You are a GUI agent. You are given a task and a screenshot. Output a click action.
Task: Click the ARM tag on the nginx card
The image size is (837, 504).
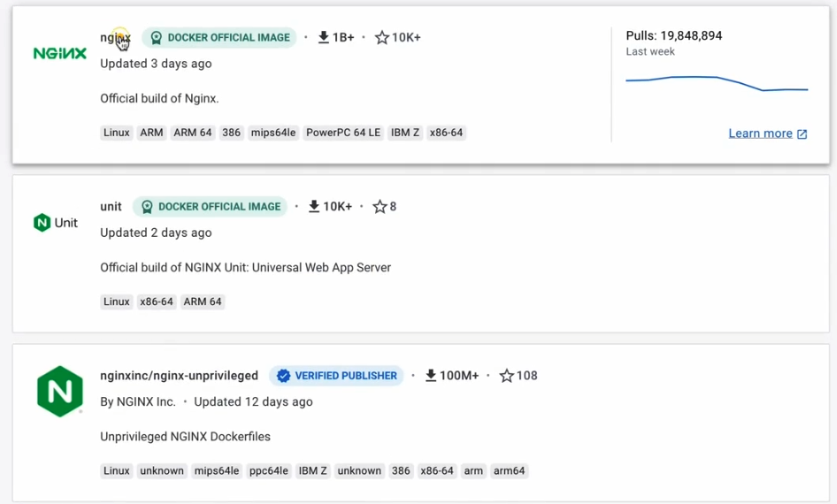[151, 133]
